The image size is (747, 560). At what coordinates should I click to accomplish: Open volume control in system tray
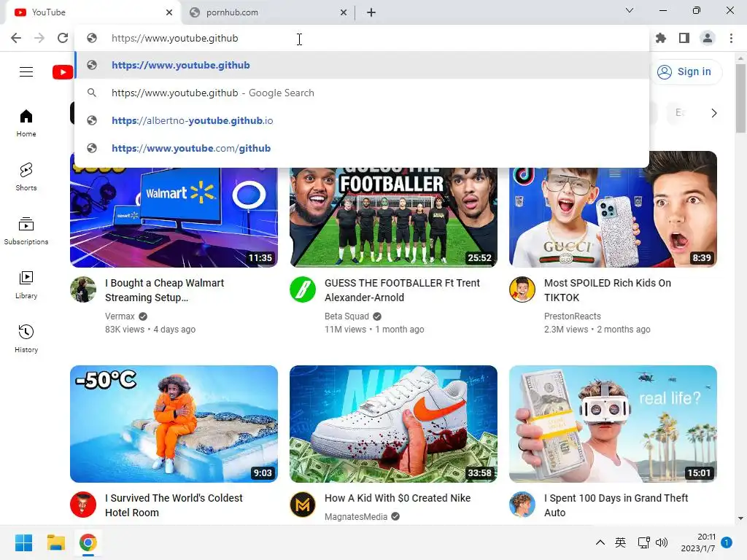point(662,542)
